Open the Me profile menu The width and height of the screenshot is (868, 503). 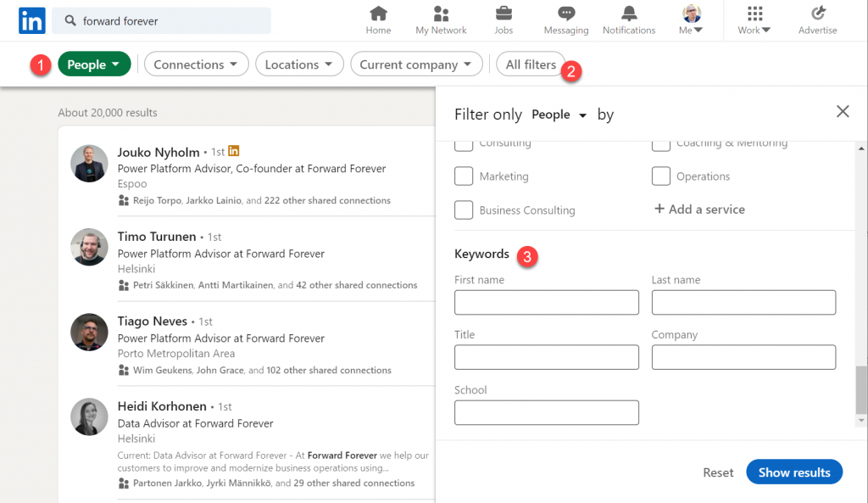pyautogui.click(x=691, y=20)
